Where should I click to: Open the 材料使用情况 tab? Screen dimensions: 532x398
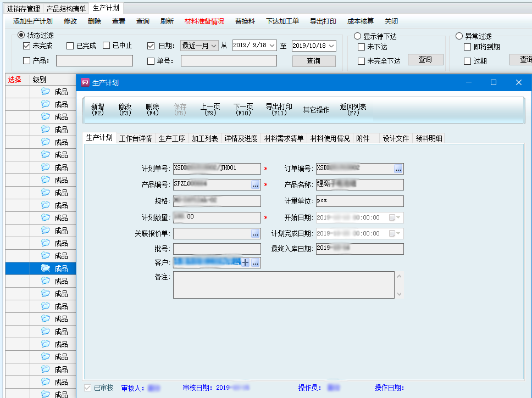pyautogui.click(x=330, y=138)
